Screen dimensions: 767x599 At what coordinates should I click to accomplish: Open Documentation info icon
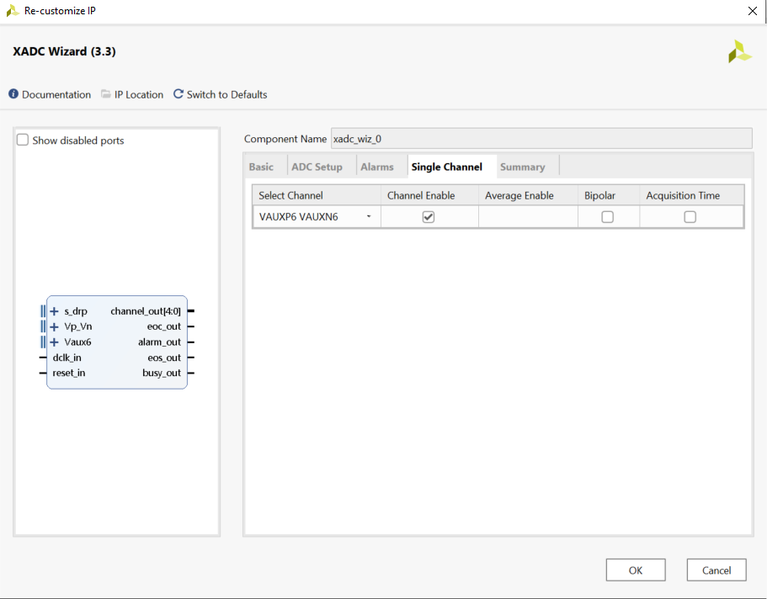tap(14, 94)
